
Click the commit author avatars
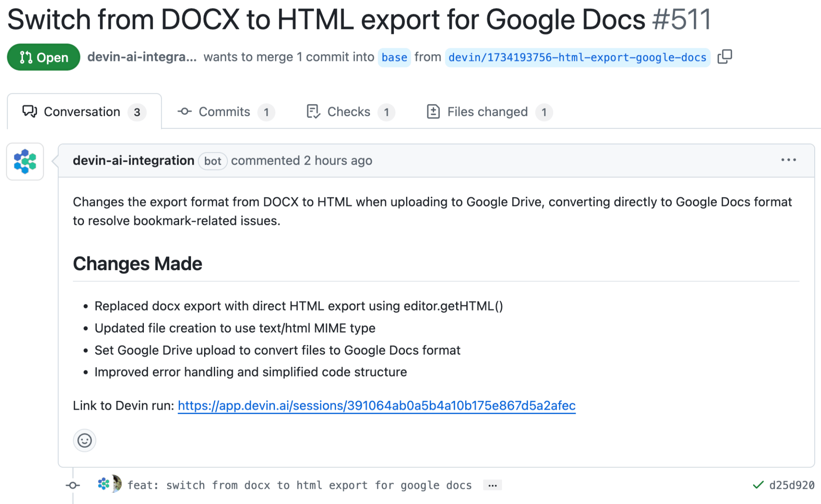(x=109, y=484)
